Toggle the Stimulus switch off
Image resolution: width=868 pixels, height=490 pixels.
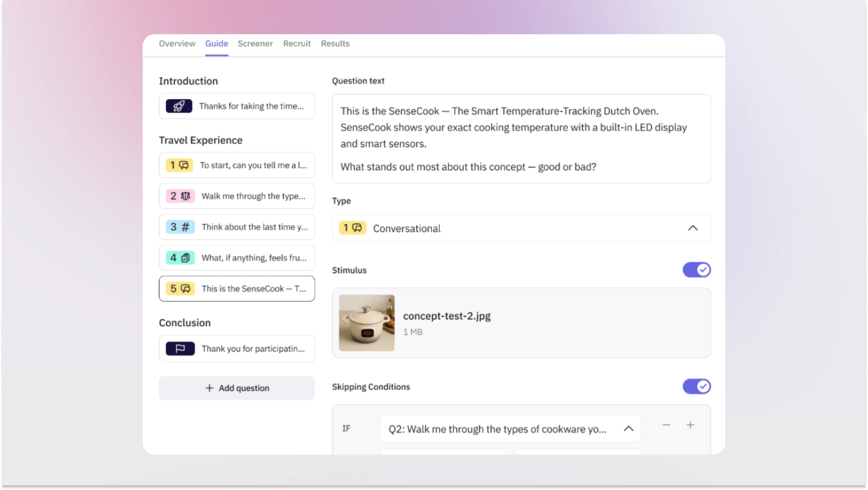coord(697,270)
